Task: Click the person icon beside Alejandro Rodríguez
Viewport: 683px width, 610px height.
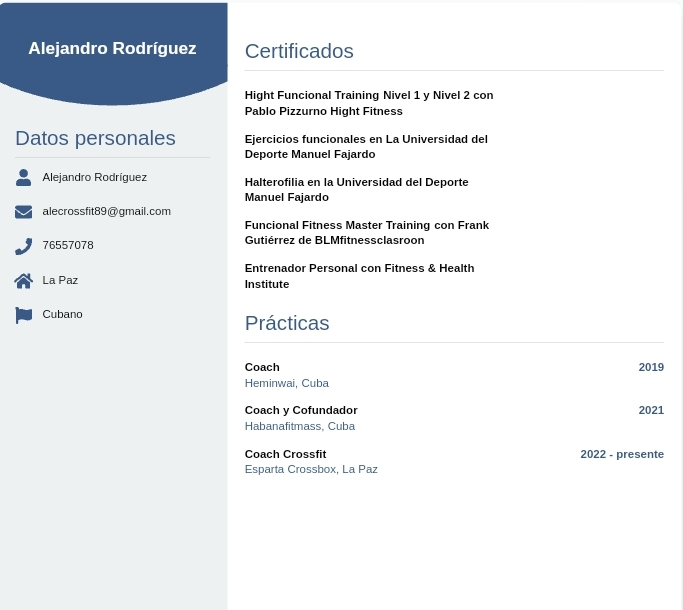Action: (24, 178)
